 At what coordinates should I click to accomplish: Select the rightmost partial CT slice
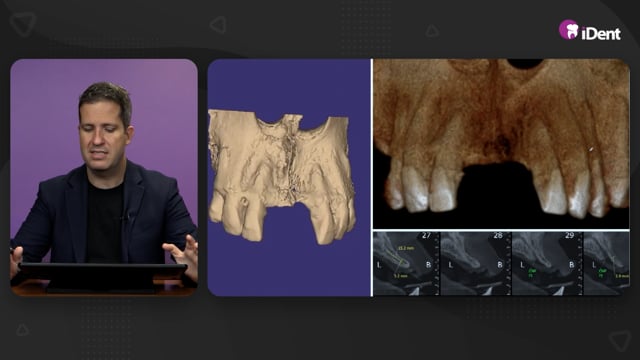click(607, 263)
